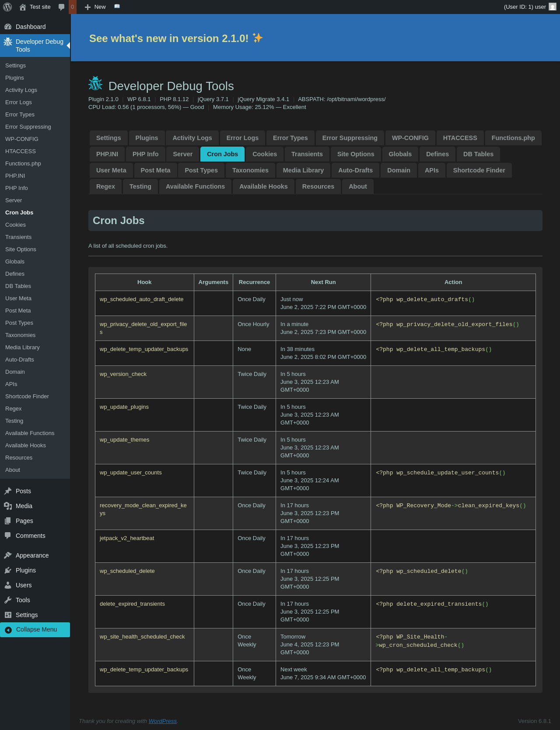560x730 pixels.
Task: Click the Tools wrench icon
Action: [x=8, y=600]
